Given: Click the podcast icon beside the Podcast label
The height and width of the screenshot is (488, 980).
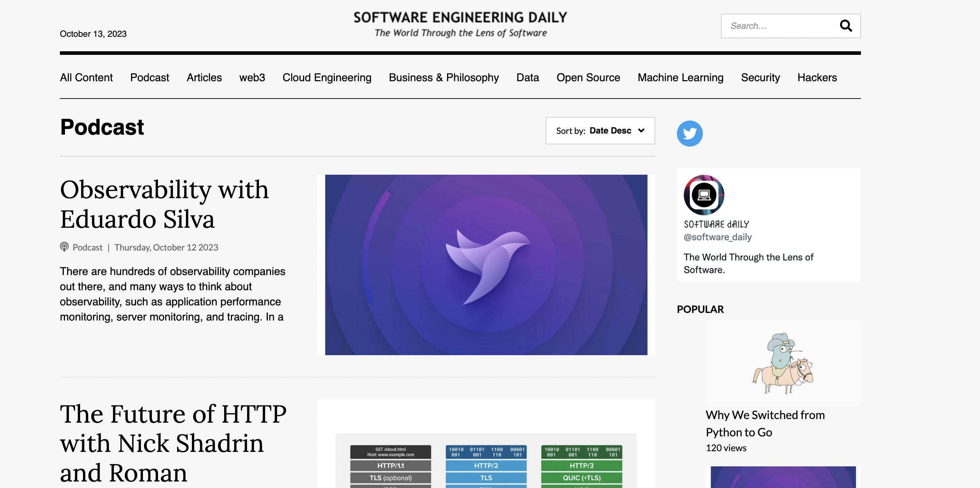Looking at the screenshot, I should pos(64,247).
